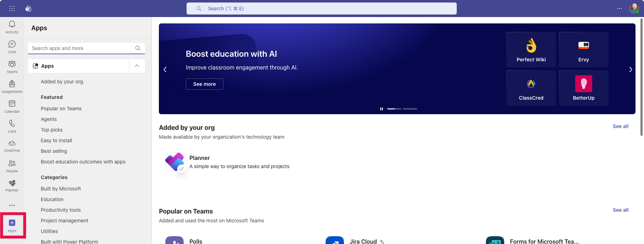Click the page vertical scrollbar
This screenshot has width=644, height=244.
(642, 77)
